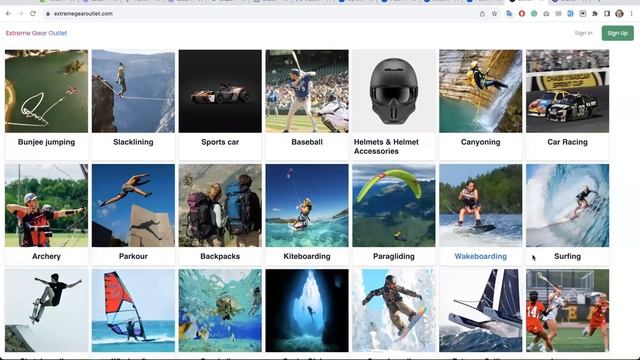640x360 pixels.
Task: Click the blue document extension icon
Action: (x=570, y=13)
